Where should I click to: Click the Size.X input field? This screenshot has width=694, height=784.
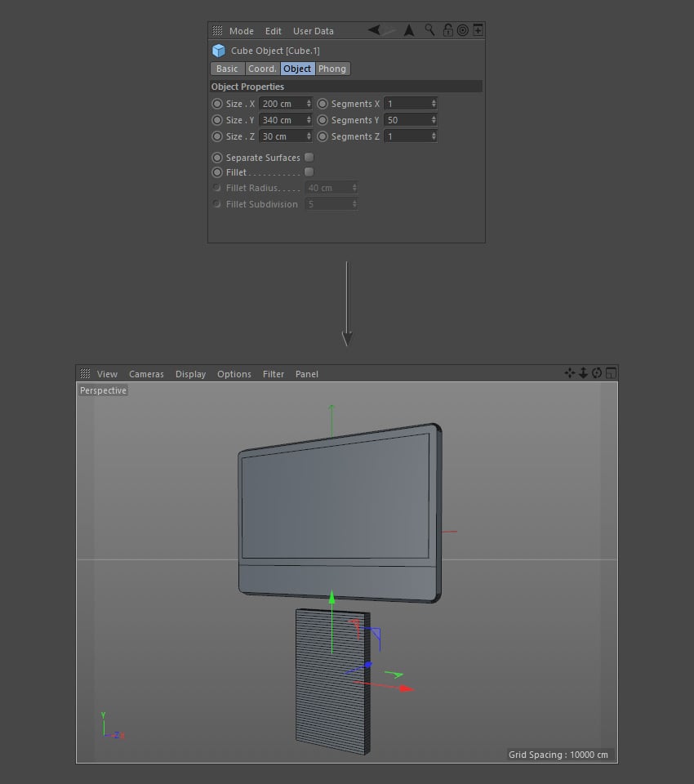tap(281, 104)
